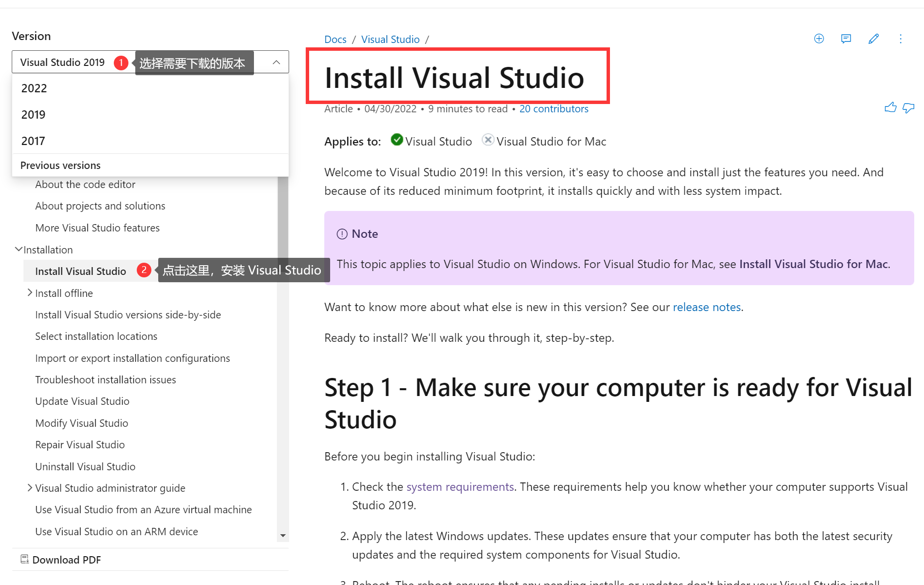The height and width of the screenshot is (585, 924).
Task: Open About projects and solutions
Action: [x=100, y=206]
